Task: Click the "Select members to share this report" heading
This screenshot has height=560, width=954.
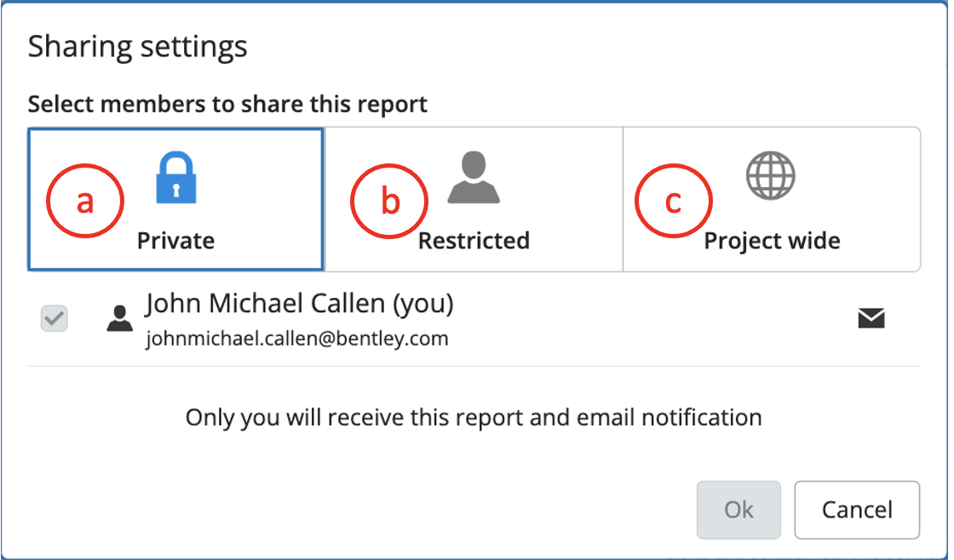Action: pos(227,105)
